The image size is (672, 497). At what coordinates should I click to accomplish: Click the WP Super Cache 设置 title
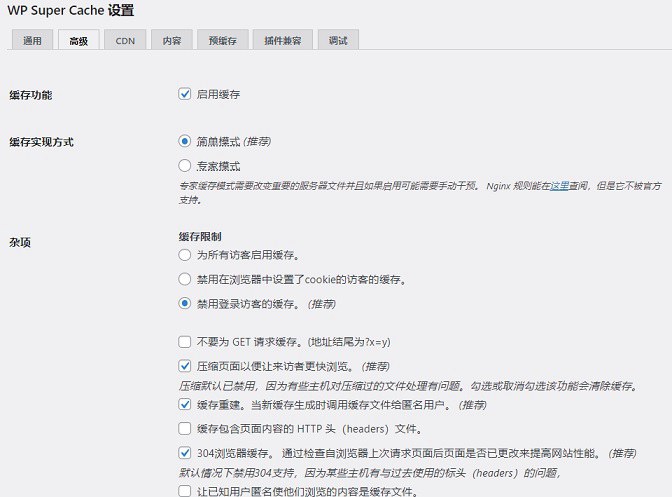click(x=71, y=10)
